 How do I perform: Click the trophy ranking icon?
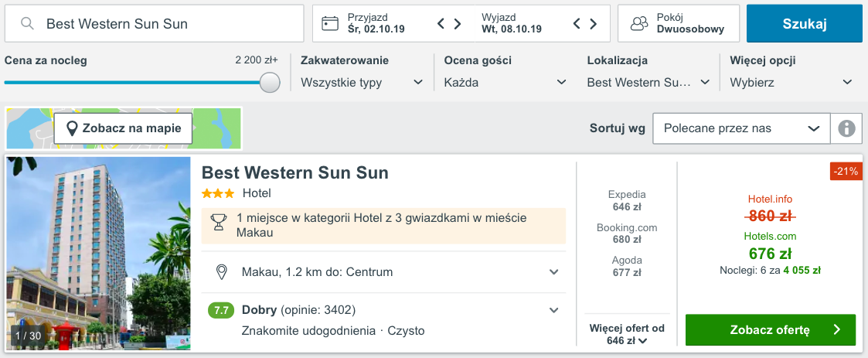click(219, 225)
